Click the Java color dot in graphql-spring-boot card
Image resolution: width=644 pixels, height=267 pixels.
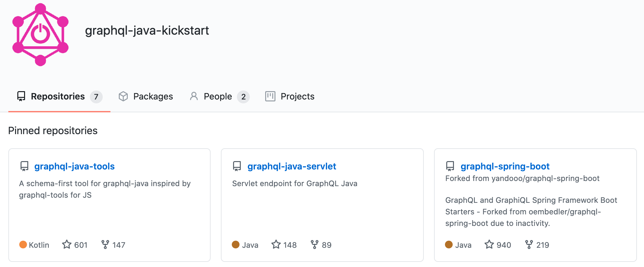(x=449, y=245)
